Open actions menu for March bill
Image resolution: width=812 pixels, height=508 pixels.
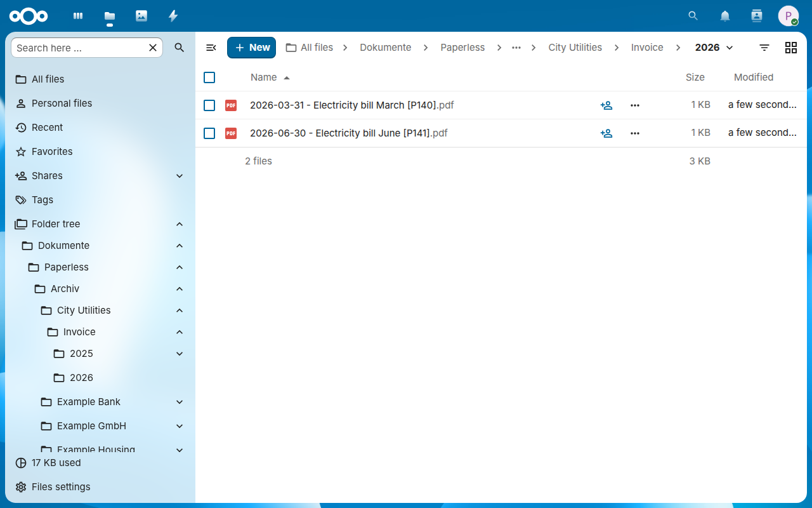click(635, 105)
